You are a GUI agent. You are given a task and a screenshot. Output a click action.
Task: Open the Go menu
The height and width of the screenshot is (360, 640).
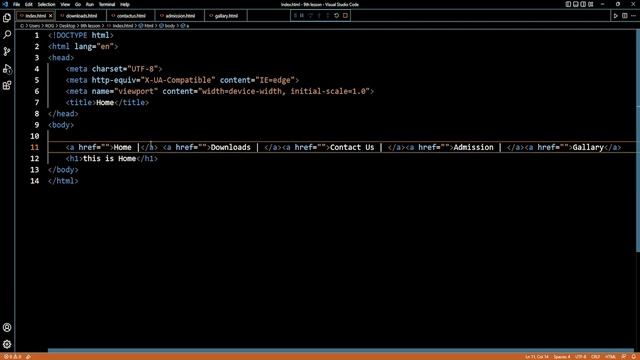(x=78, y=4)
